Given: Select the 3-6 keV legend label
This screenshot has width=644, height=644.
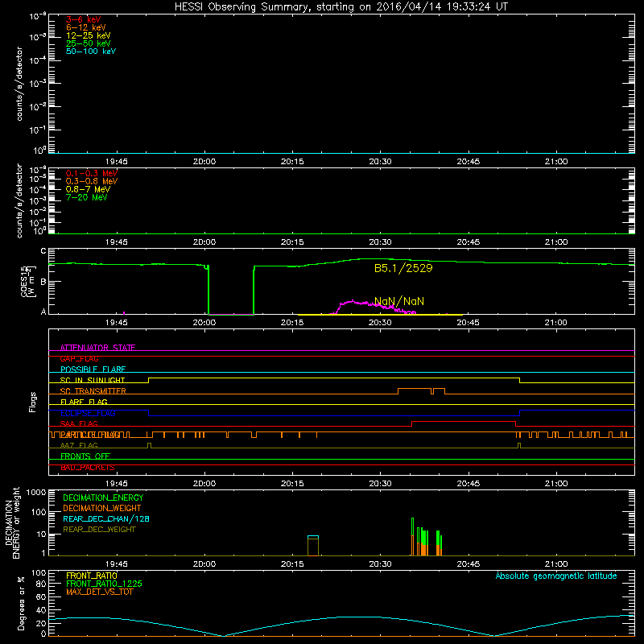Looking at the screenshot, I should click(x=84, y=19).
